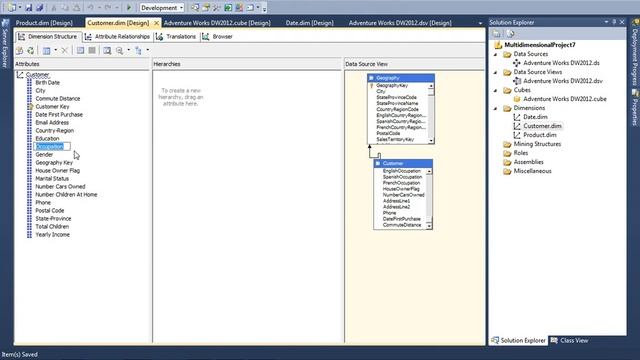Open the View Attributes dropdown arrow
Image resolution: width=640 pixels, height=360 pixels.
[56, 50]
